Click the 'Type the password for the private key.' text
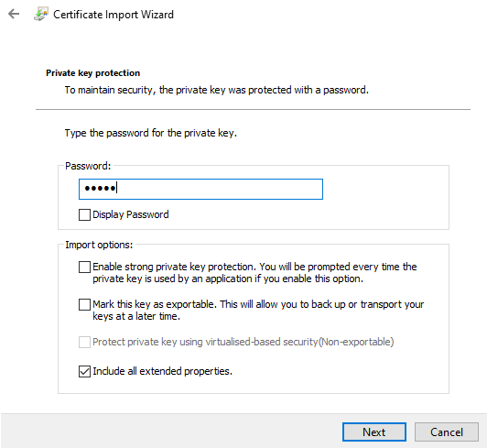The height and width of the screenshot is (448, 487). coord(151,133)
